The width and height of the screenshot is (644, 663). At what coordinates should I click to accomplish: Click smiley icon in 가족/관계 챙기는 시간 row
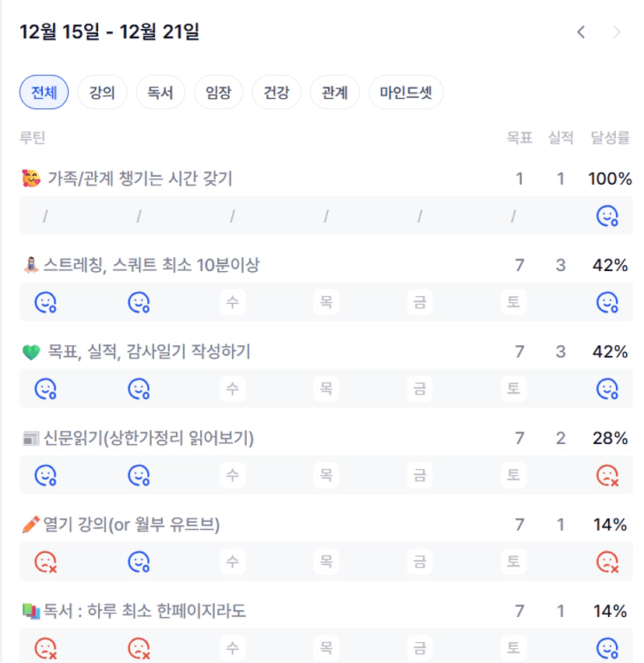pos(607,216)
